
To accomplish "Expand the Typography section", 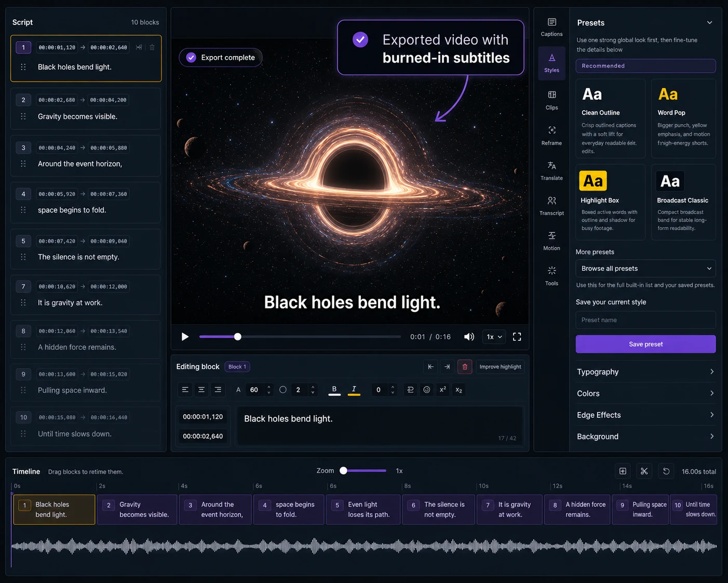I will pyautogui.click(x=645, y=372).
